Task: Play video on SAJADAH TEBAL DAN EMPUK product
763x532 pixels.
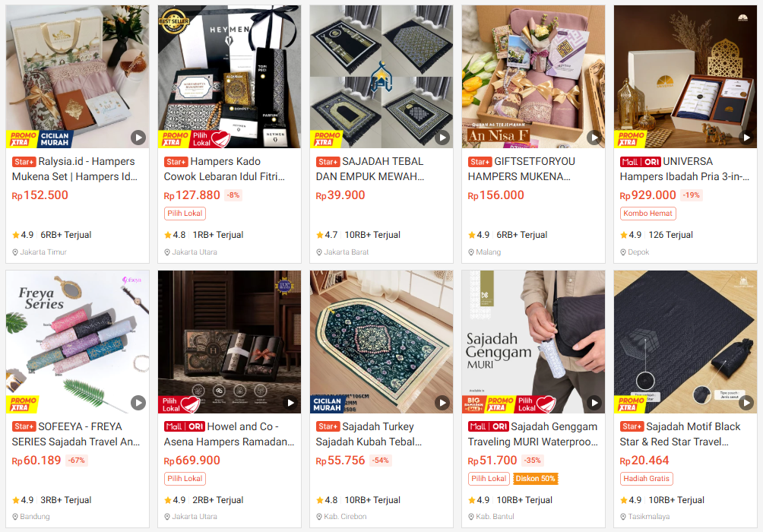Action: pyautogui.click(x=442, y=138)
